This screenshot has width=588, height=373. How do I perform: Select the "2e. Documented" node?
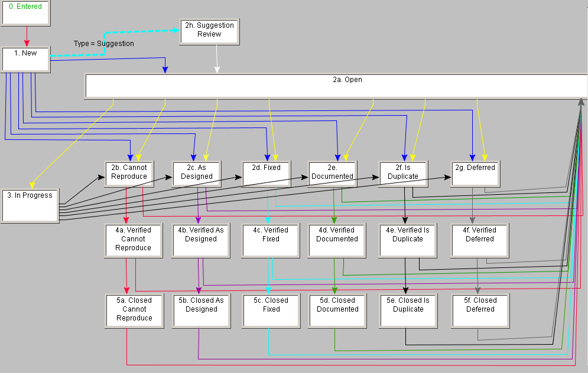[x=332, y=173]
